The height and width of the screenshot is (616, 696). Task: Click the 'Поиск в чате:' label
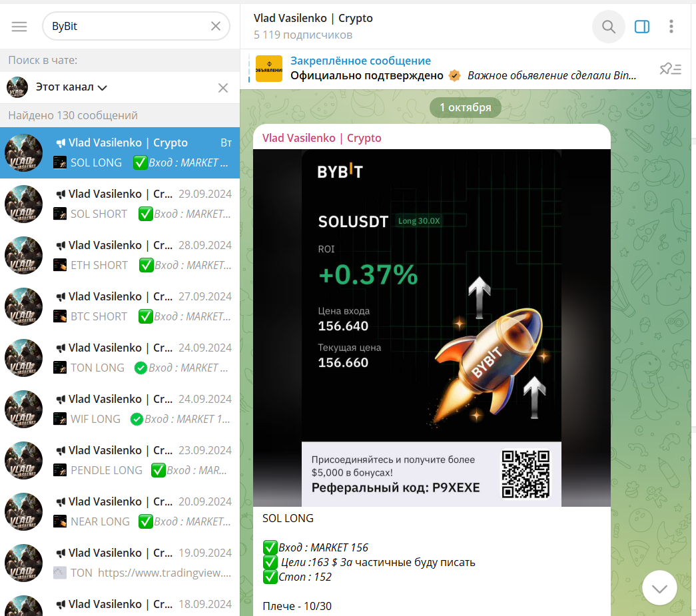tap(43, 61)
